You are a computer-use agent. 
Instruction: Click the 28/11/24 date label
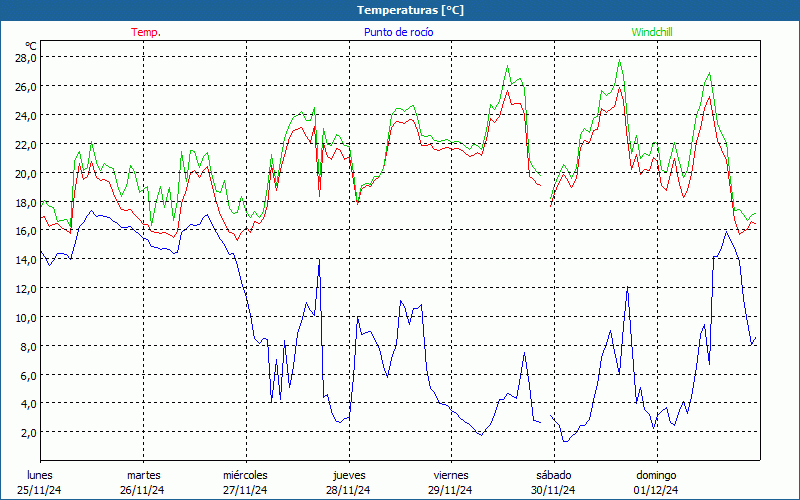pyautogui.click(x=348, y=490)
